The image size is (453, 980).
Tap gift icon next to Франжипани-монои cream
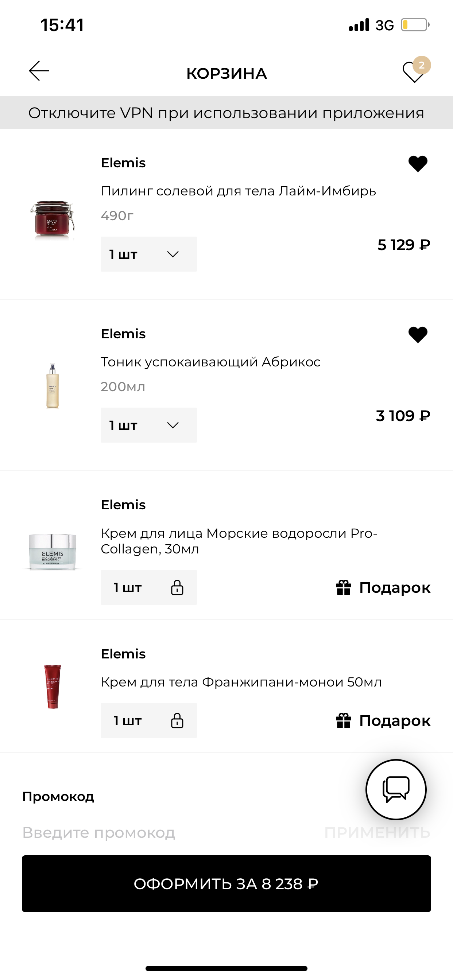343,720
